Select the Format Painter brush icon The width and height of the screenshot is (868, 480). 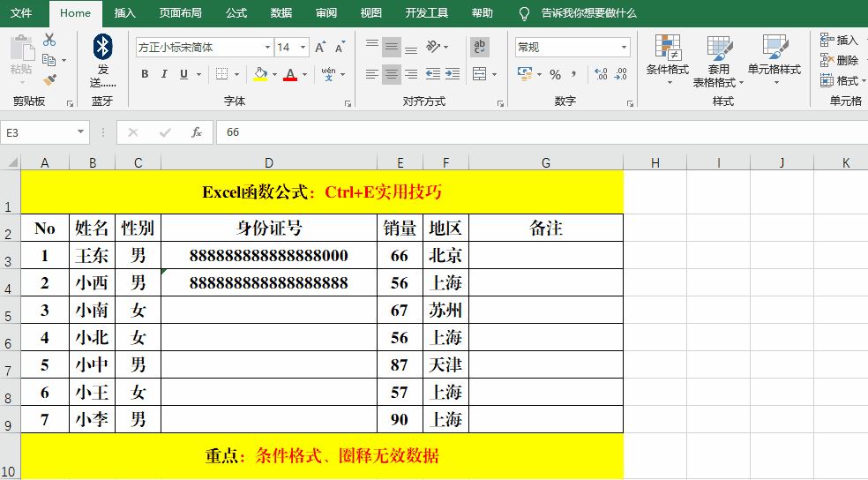click(x=49, y=79)
